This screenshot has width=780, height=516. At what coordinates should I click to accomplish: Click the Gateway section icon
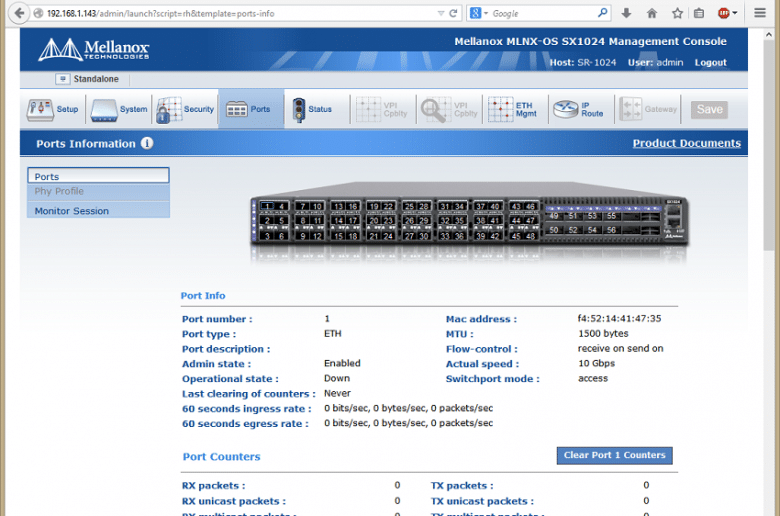click(x=630, y=109)
